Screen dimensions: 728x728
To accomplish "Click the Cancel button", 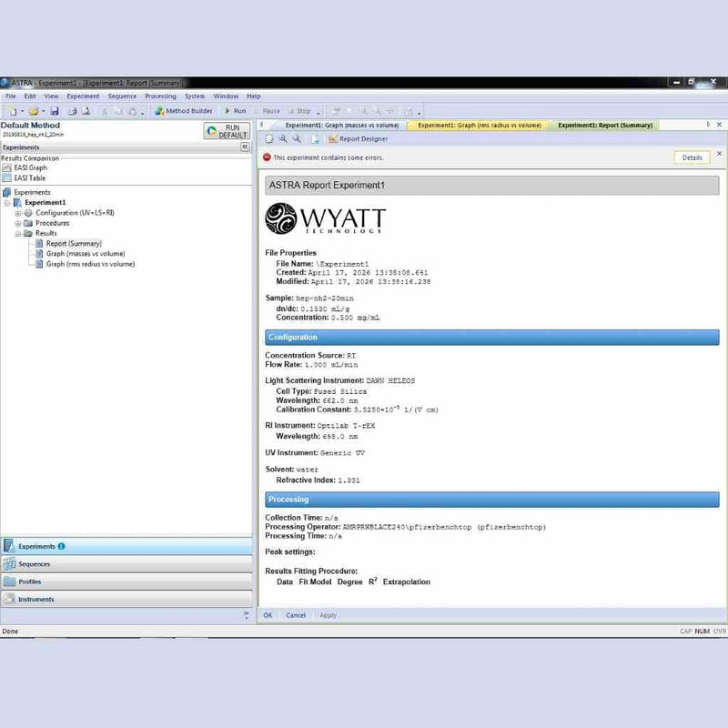I will 296,615.
